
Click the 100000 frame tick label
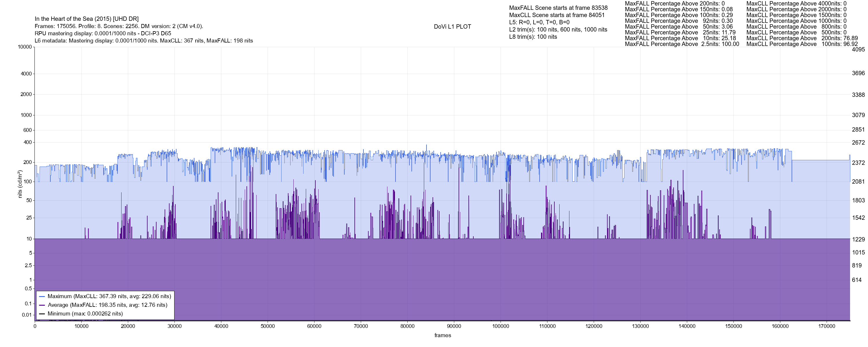pyautogui.click(x=500, y=326)
